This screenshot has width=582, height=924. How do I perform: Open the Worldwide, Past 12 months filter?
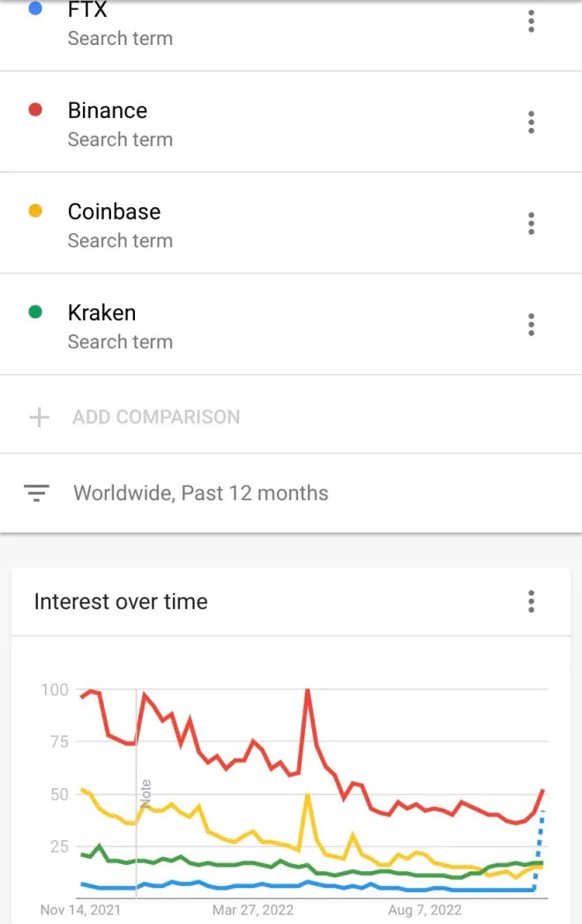click(200, 493)
